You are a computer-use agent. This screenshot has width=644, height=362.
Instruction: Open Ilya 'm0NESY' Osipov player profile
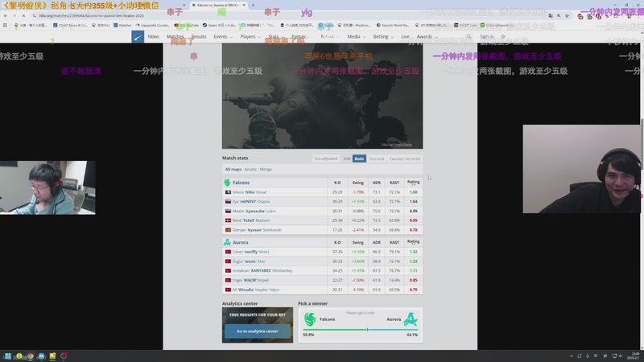pos(251,202)
